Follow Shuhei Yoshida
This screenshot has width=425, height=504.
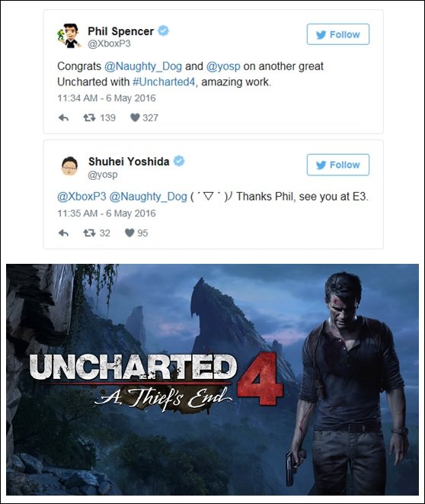tap(338, 165)
